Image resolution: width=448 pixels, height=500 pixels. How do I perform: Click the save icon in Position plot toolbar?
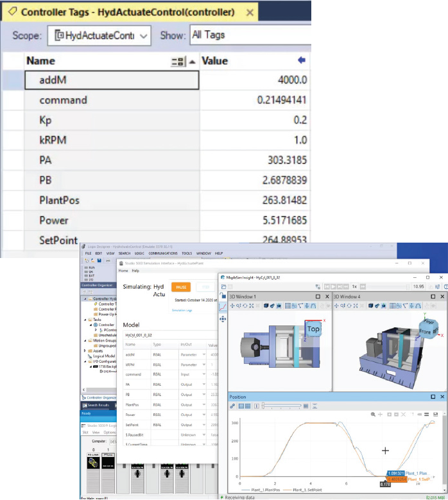(x=436, y=415)
